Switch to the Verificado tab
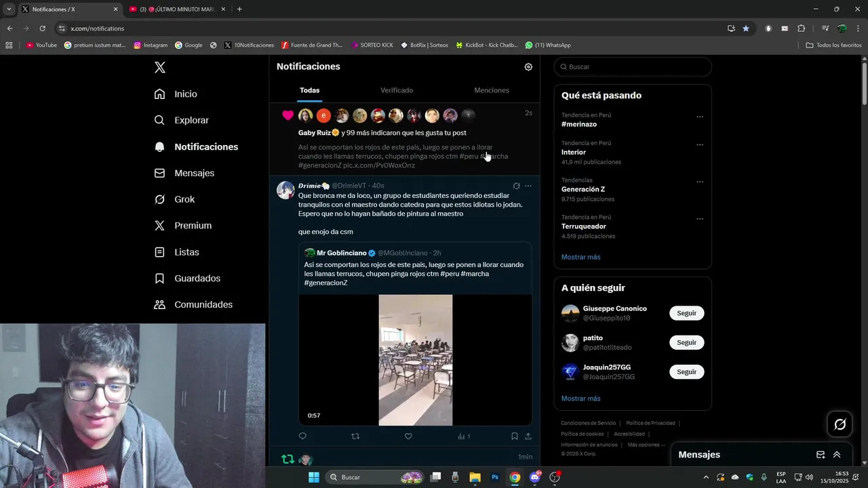Screen dimensions: 868x488 (x=397, y=90)
